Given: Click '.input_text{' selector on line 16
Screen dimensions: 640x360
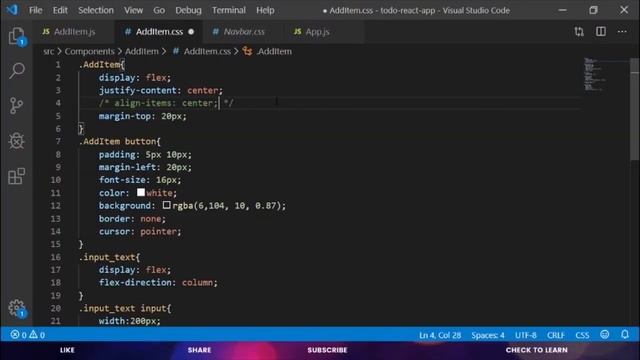Looking at the screenshot, I should coord(109,257).
